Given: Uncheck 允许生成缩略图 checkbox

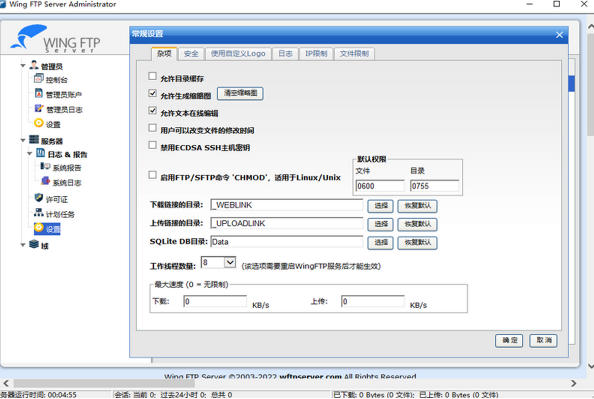Looking at the screenshot, I should (x=152, y=93).
